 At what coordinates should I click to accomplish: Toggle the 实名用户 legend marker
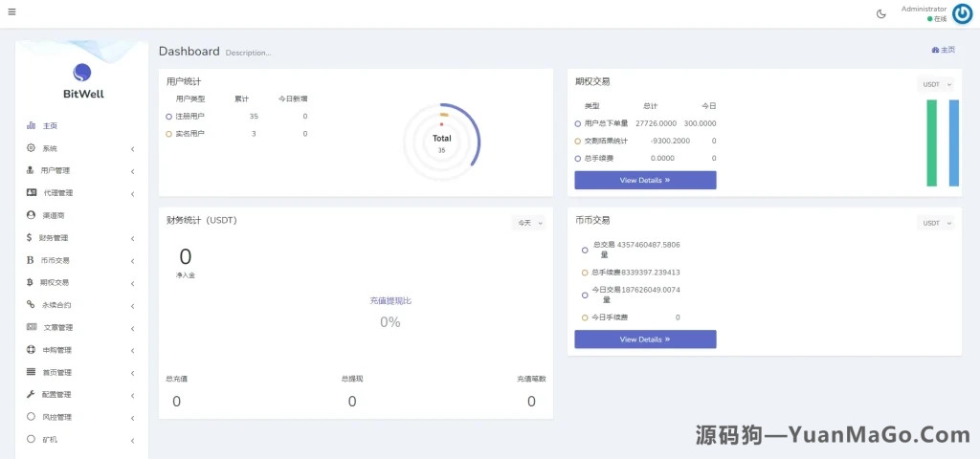pyautogui.click(x=168, y=134)
